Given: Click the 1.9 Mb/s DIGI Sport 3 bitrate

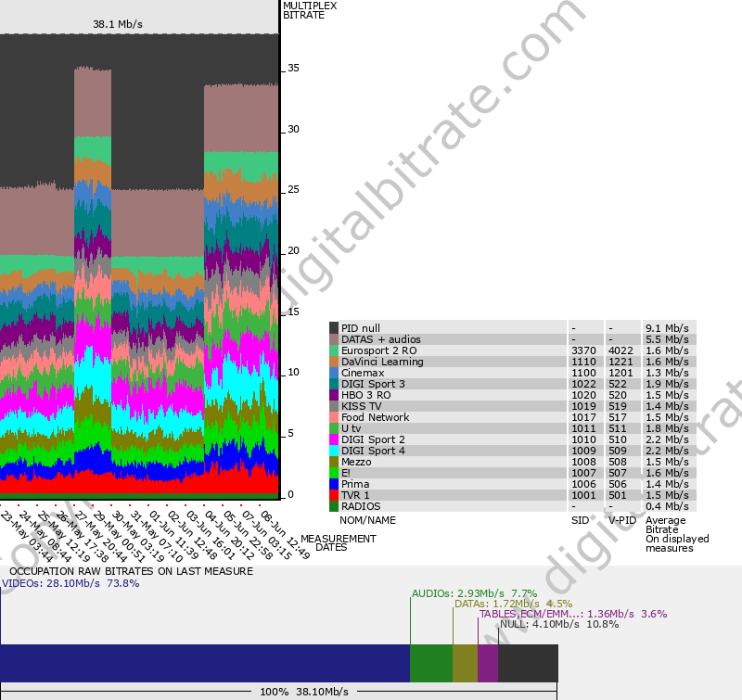Looking at the screenshot, I should tap(667, 384).
